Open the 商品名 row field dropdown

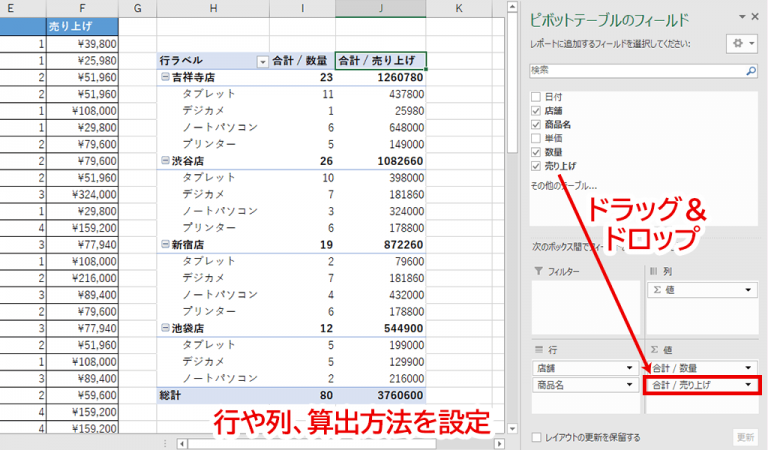pyautogui.click(x=629, y=385)
